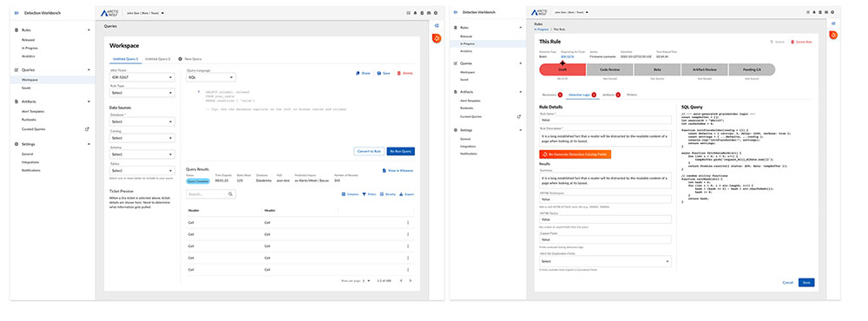The width and height of the screenshot is (868, 321).
Task: Switch to Untitled Query 2 tab
Action: (158, 59)
